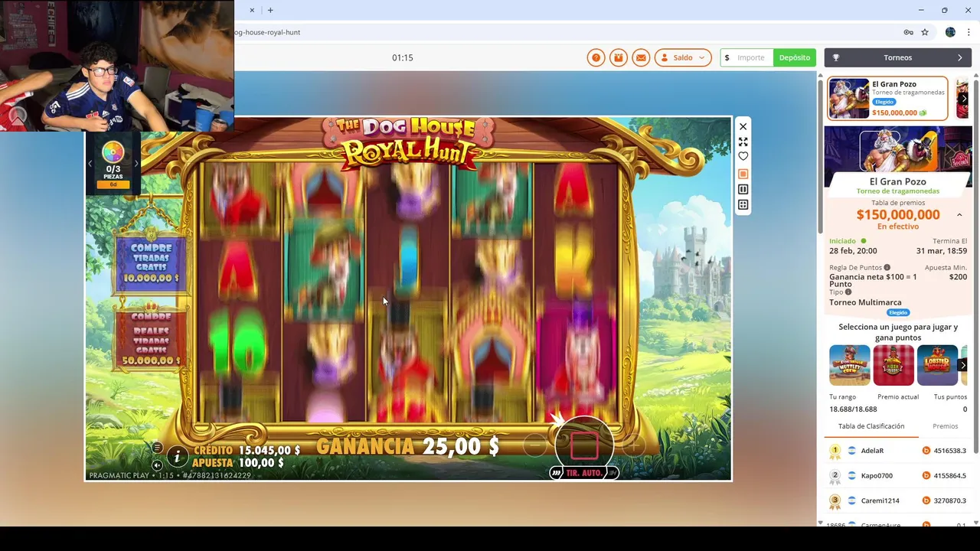Open the Pizza Pizza game thumbnail
Image resolution: width=980 pixels, height=551 pixels.
tap(893, 365)
